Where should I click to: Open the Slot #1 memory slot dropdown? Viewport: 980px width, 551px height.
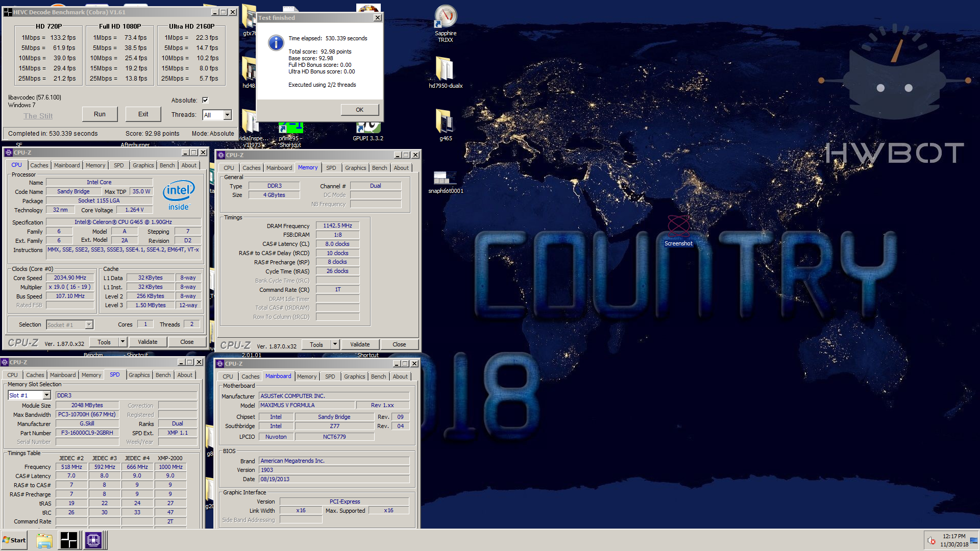46,395
